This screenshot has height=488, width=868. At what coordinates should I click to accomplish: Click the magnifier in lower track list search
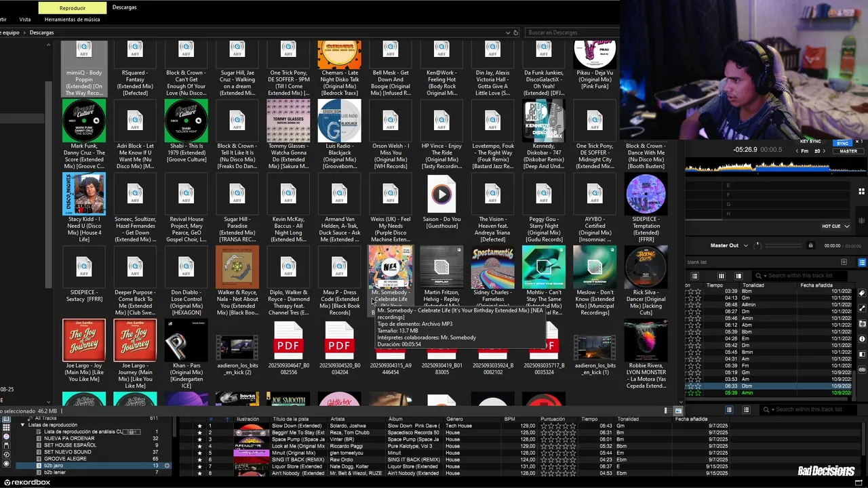[766, 410]
